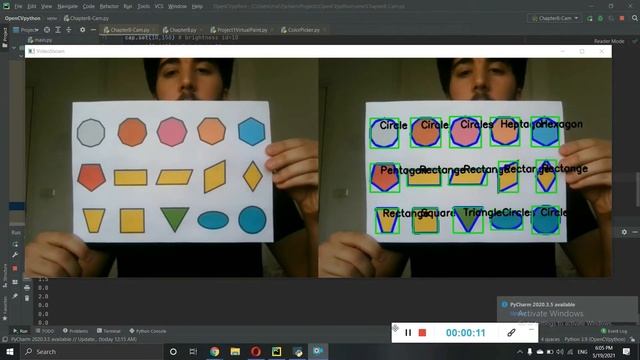
Task: Open the View menu
Action: point(47,7)
